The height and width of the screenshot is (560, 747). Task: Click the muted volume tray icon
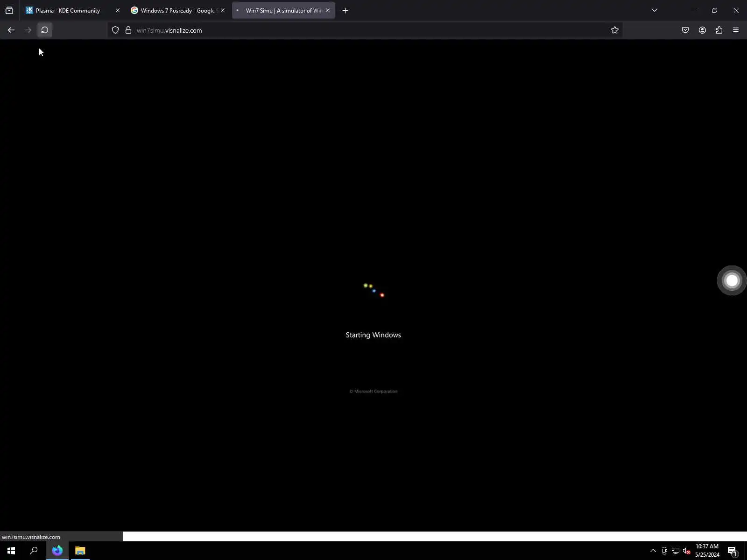687,551
